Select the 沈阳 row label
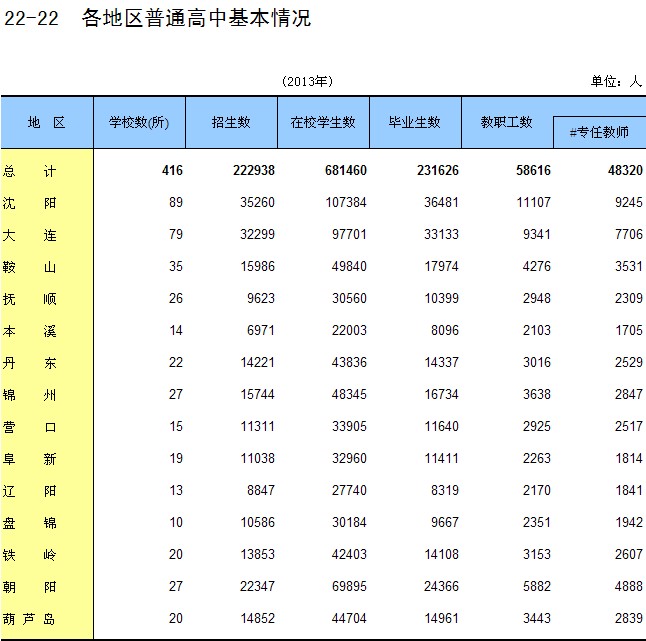The height and width of the screenshot is (641, 646). click(29, 203)
